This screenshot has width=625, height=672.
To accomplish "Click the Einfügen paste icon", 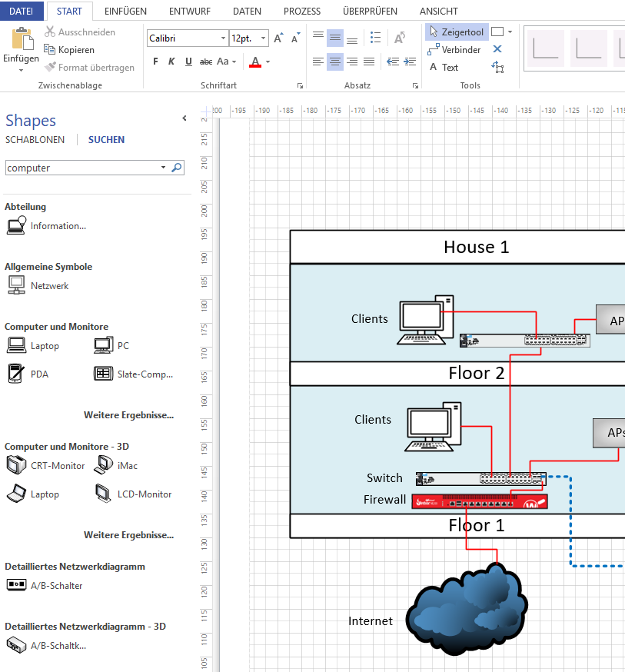I will point(22,40).
